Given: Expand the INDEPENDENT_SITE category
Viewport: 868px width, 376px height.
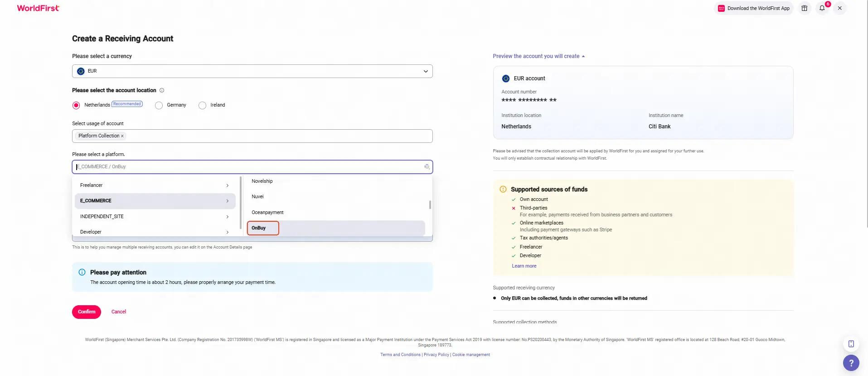Looking at the screenshot, I should 155,216.
